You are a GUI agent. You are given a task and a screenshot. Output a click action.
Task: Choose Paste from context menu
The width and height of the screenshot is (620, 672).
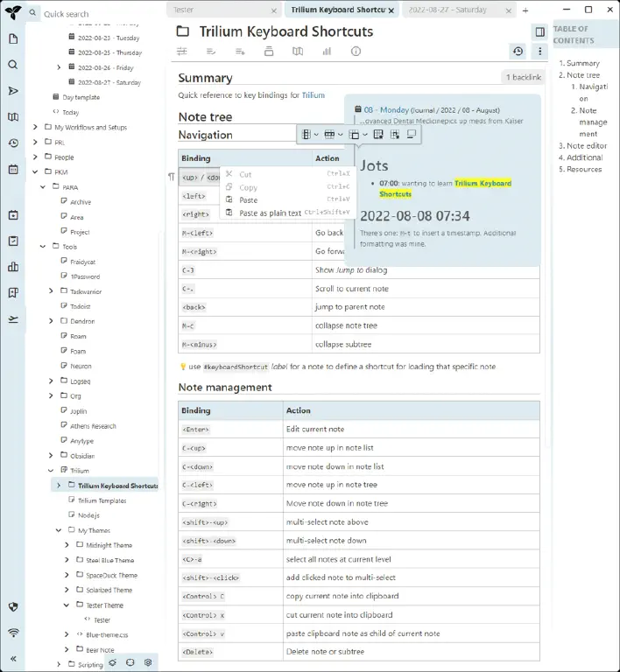click(288, 199)
